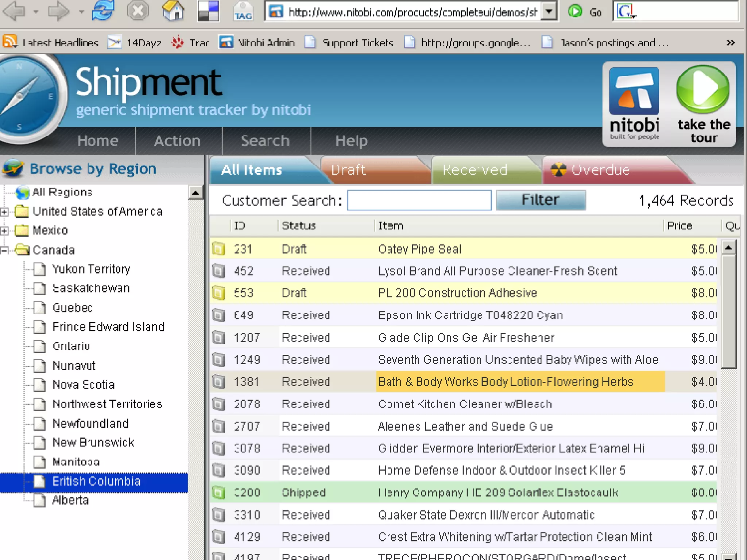Sort by the Price column header
747x560 pixels.
[x=692, y=226]
